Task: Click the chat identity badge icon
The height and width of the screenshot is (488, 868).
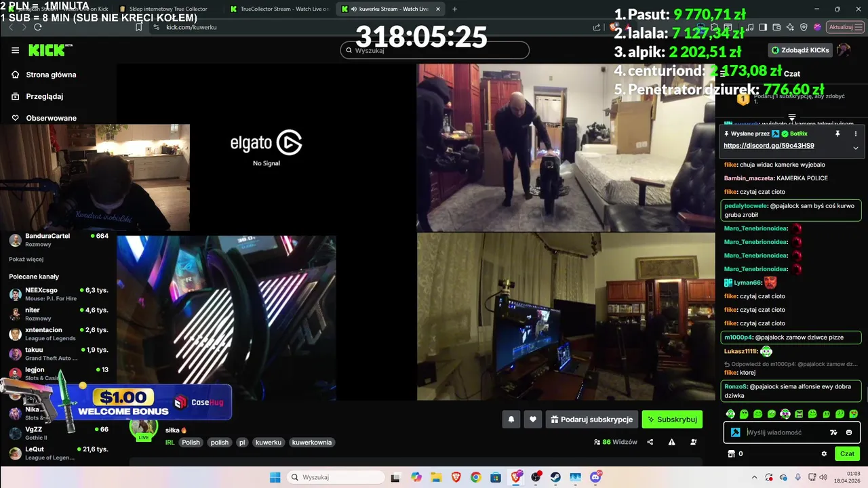Action: pyautogui.click(x=735, y=432)
